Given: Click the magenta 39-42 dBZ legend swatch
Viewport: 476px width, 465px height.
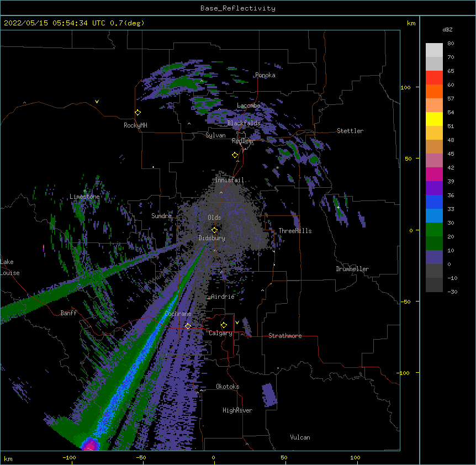Looking at the screenshot, I should coord(434,174).
